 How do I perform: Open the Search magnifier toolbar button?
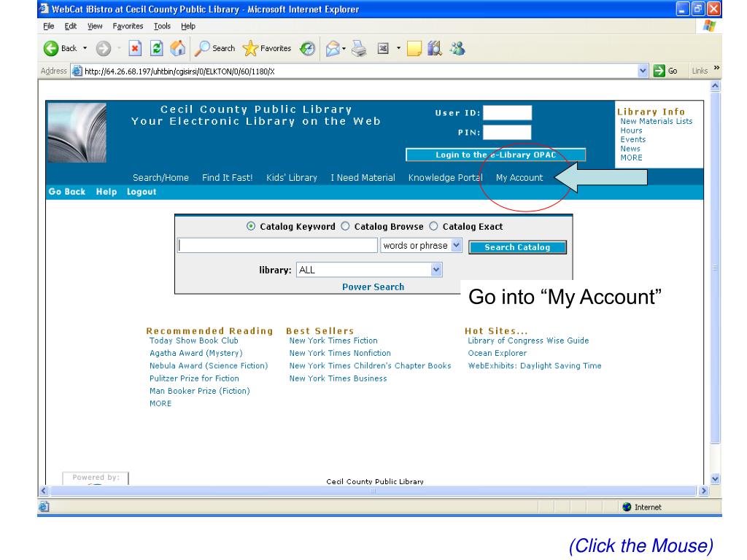pyautogui.click(x=215, y=48)
